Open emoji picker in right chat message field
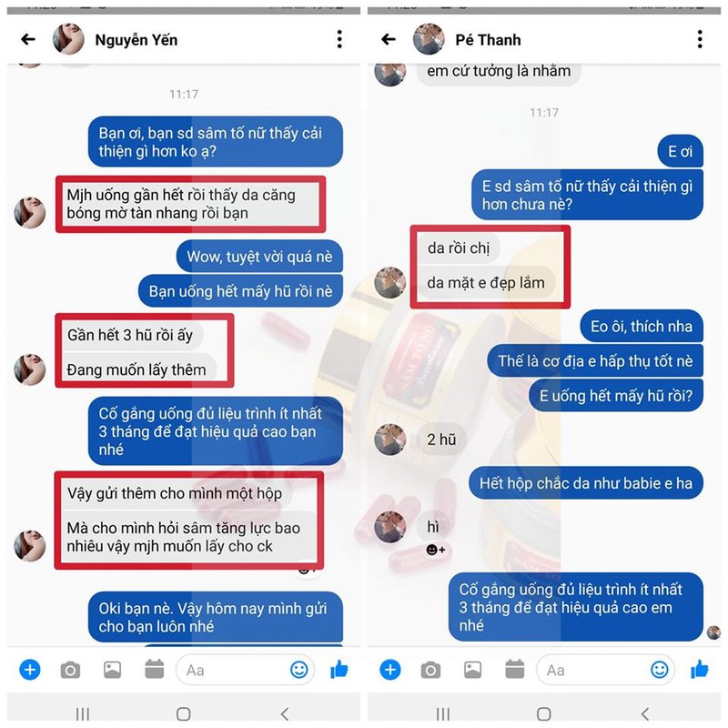 click(659, 670)
